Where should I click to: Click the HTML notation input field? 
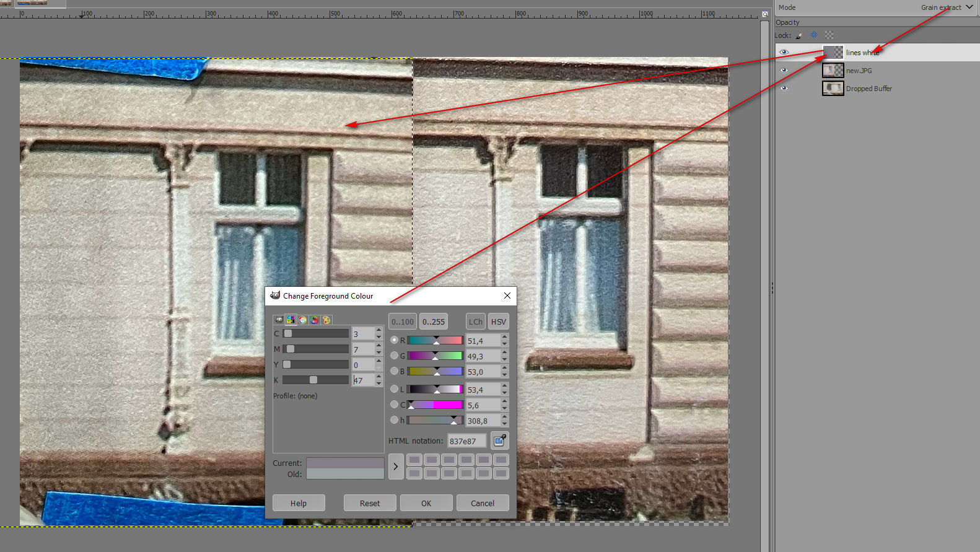466,441
